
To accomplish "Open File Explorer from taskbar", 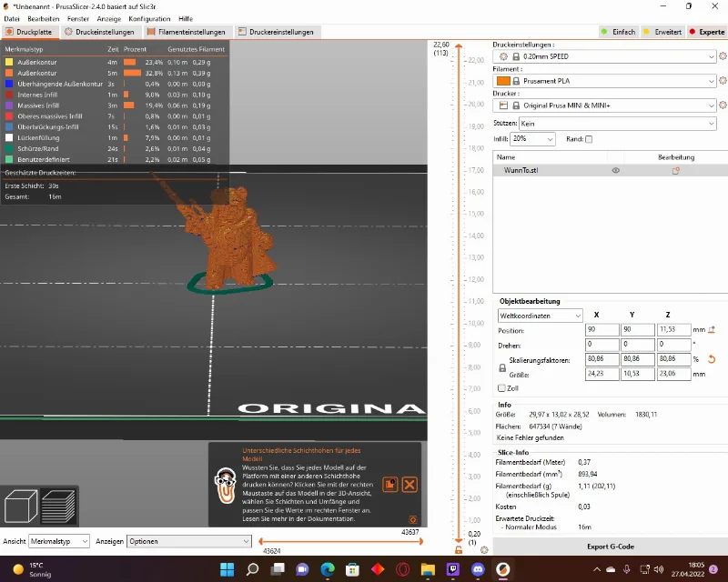I will pyautogui.click(x=428, y=569).
